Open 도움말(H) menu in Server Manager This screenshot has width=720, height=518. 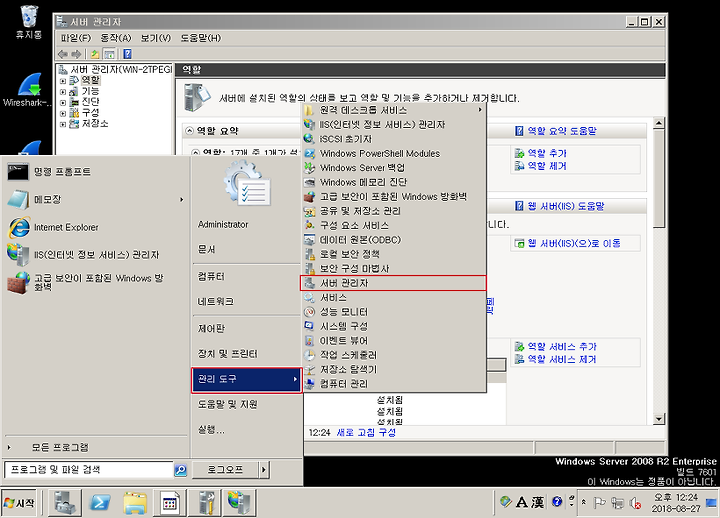pyautogui.click(x=201, y=38)
